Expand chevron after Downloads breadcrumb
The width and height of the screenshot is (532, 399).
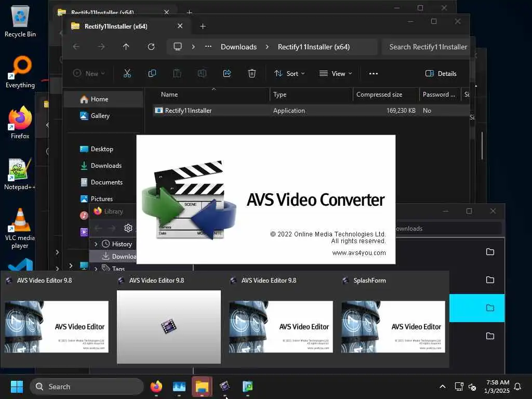pyautogui.click(x=267, y=47)
